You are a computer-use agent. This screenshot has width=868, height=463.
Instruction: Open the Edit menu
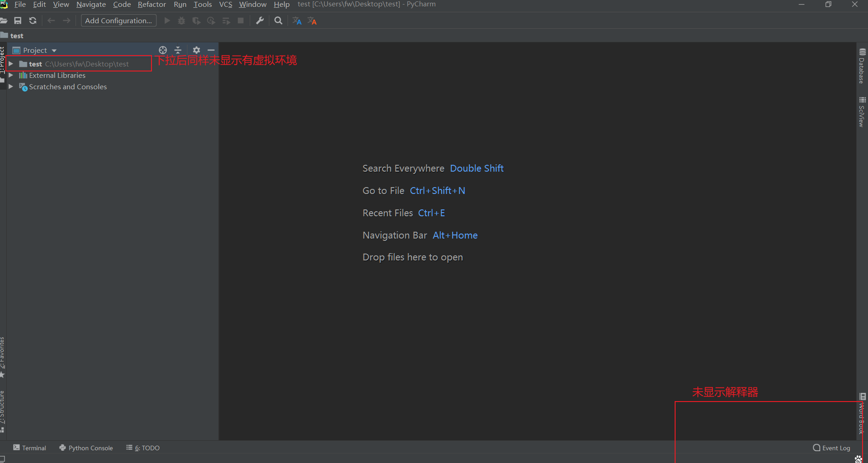pos(40,5)
